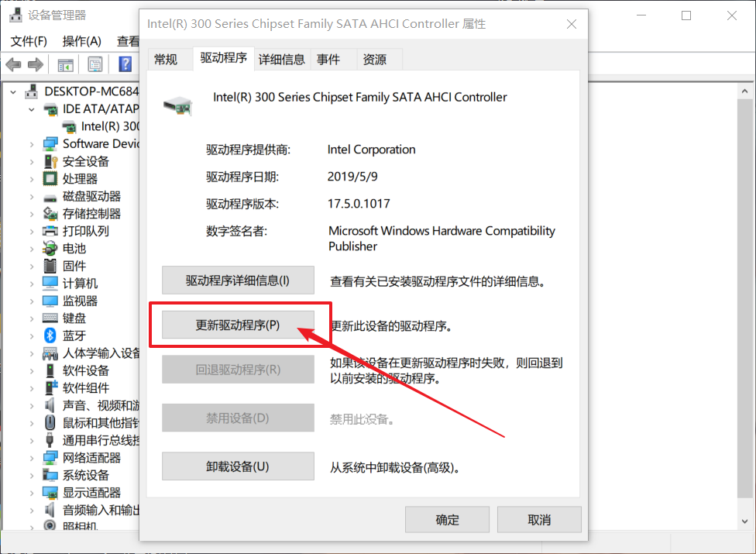The width and height of the screenshot is (756, 554).
Task: Click the processor icon next to 处理器
Action: pyautogui.click(x=50, y=179)
